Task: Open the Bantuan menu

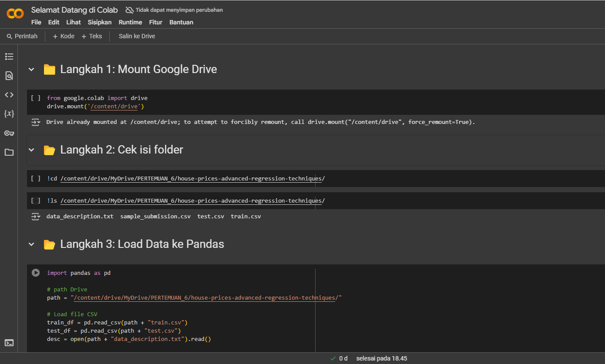Action: click(181, 22)
